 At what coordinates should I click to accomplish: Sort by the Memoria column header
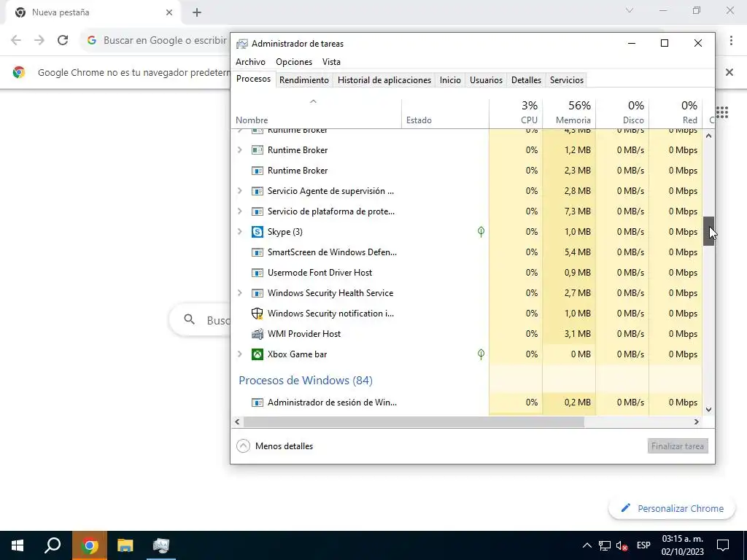point(569,113)
